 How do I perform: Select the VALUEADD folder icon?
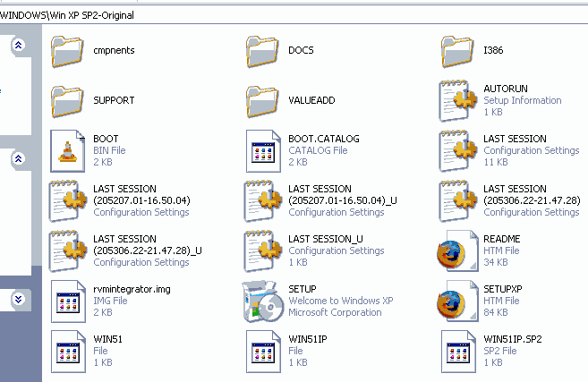[x=262, y=101]
